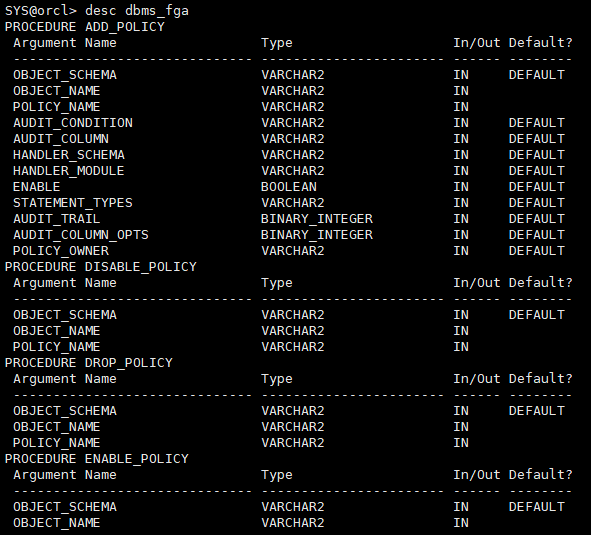Select the 'PROCEDURE DISABLE_POLICY' heading
Image resolution: width=591 pixels, height=535 pixels.
tap(101, 267)
